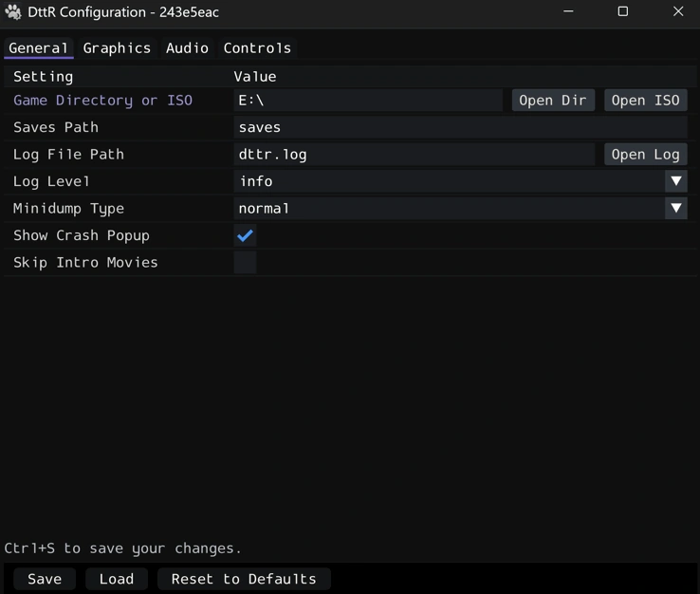Image resolution: width=700 pixels, height=594 pixels.
Task: Maximize the DttR Configuration window
Action: pos(623,11)
